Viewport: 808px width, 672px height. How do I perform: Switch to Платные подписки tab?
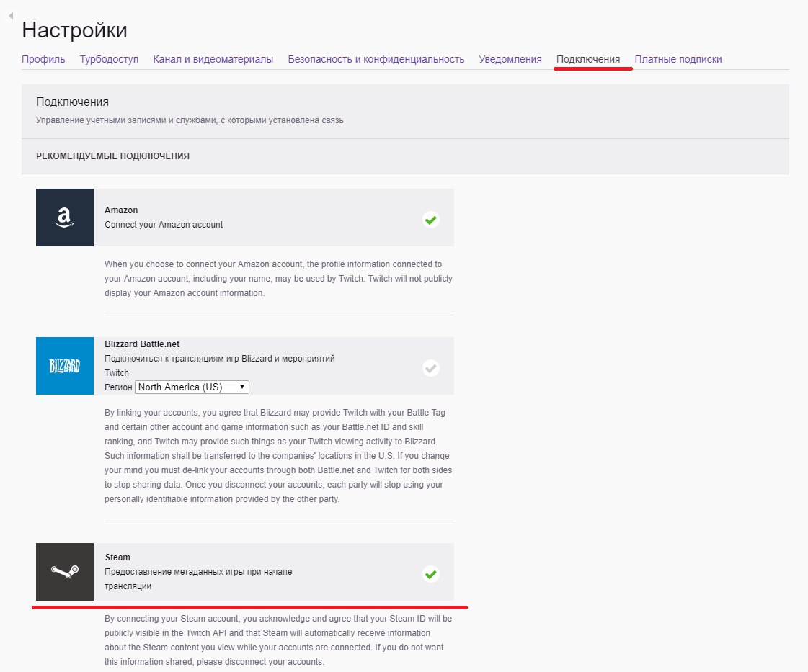point(678,59)
